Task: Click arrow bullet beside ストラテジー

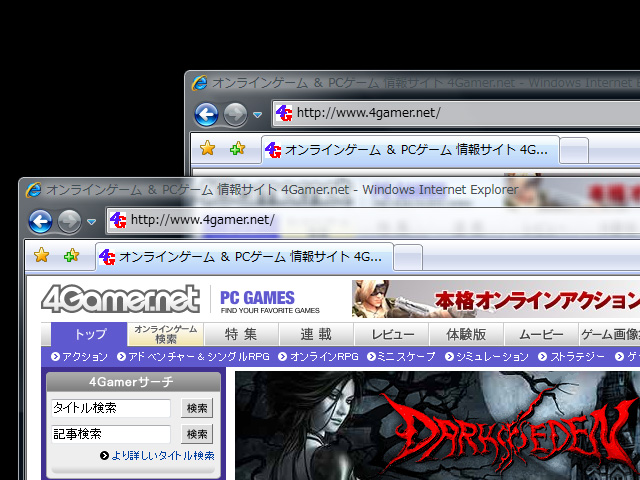Action: click(542, 357)
